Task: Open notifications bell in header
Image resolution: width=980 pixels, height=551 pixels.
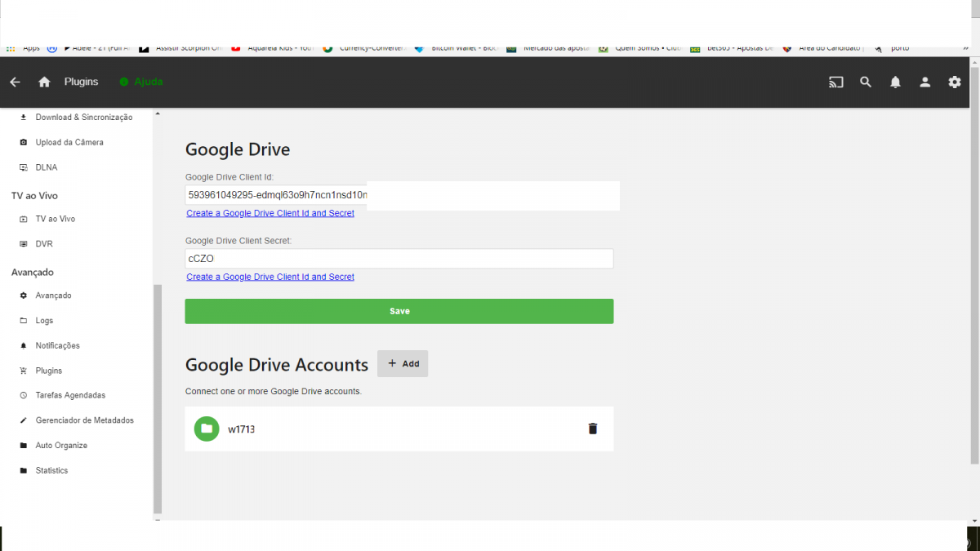Action: 895,82
